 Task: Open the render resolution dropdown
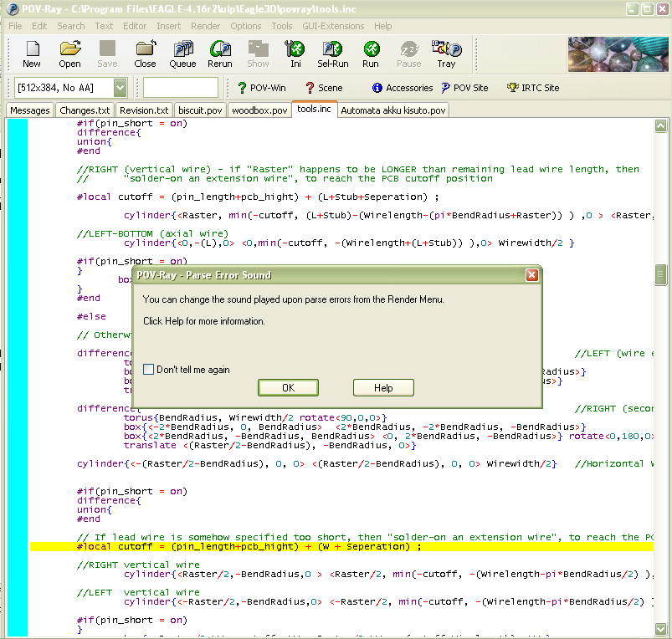click(x=120, y=88)
